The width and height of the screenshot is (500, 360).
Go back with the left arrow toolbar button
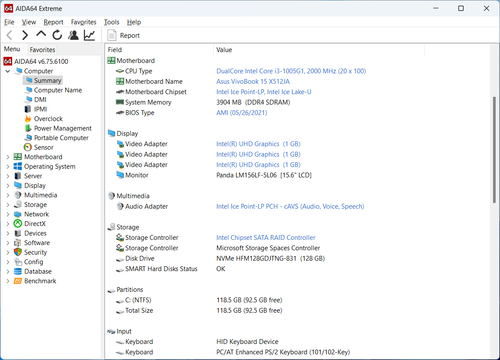pos(9,35)
